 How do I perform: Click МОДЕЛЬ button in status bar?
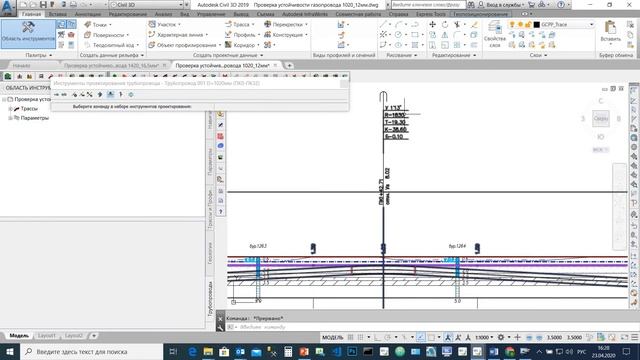tap(333, 337)
